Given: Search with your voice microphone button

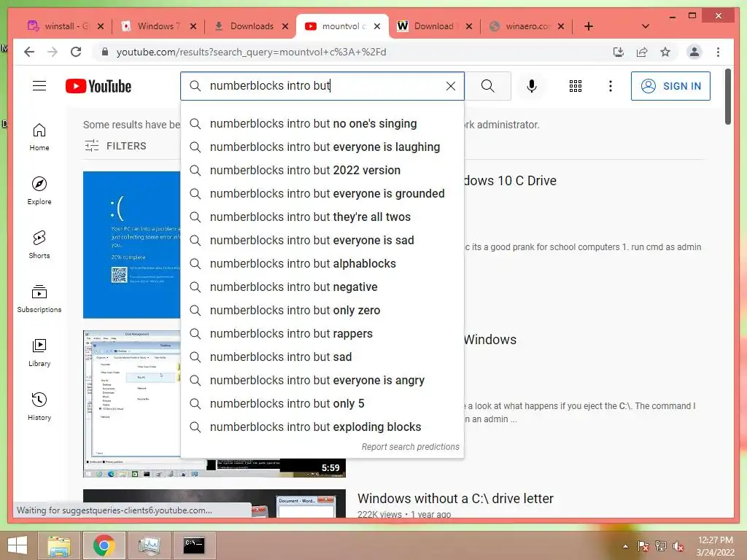Looking at the screenshot, I should 532,86.
